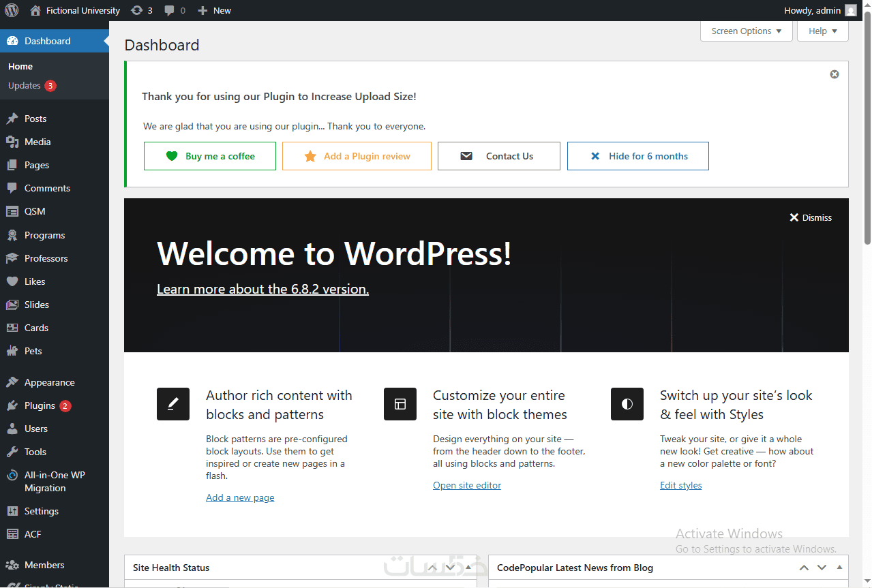Click the WordPress logo in admin bar
This screenshot has height=588, width=872.
pyautogui.click(x=12, y=10)
